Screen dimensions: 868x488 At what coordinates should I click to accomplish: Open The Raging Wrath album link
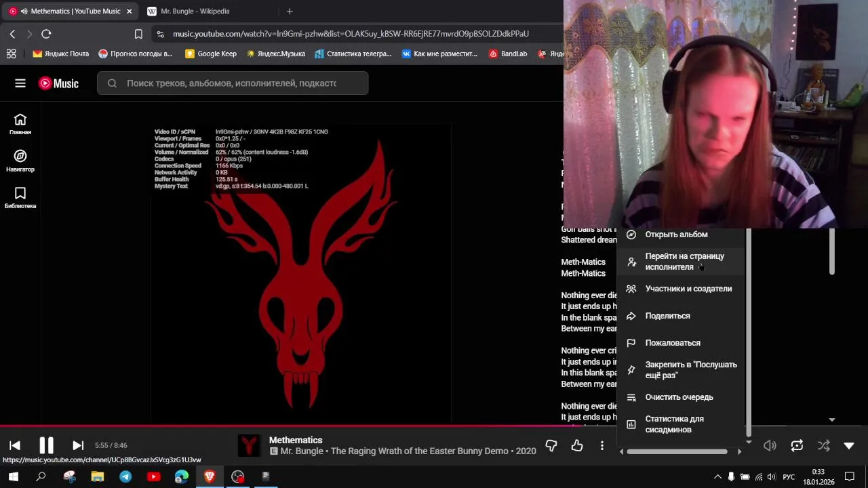420,451
